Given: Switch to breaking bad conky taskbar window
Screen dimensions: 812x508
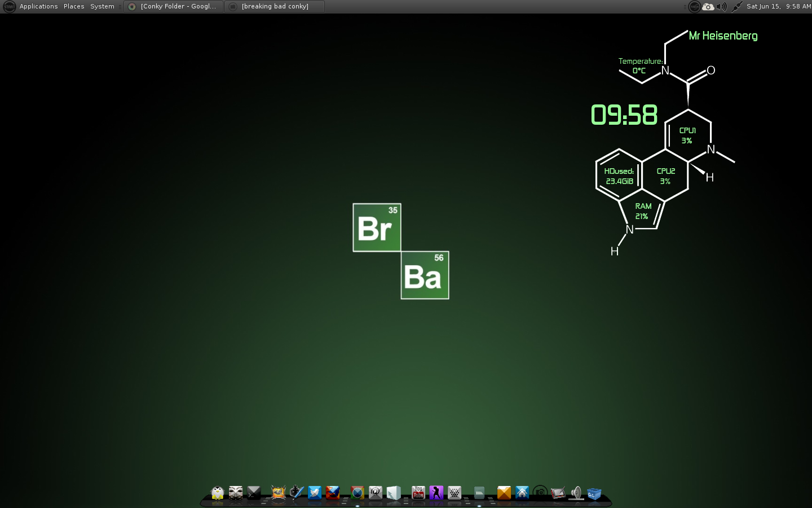Looking at the screenshot, I should 275,6.
